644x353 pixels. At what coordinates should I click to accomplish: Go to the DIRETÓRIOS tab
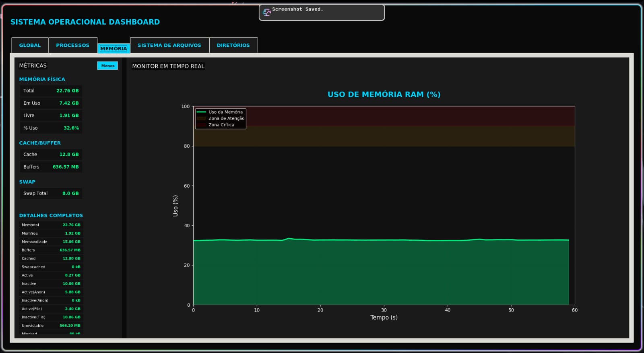click(x=233, y=45)
